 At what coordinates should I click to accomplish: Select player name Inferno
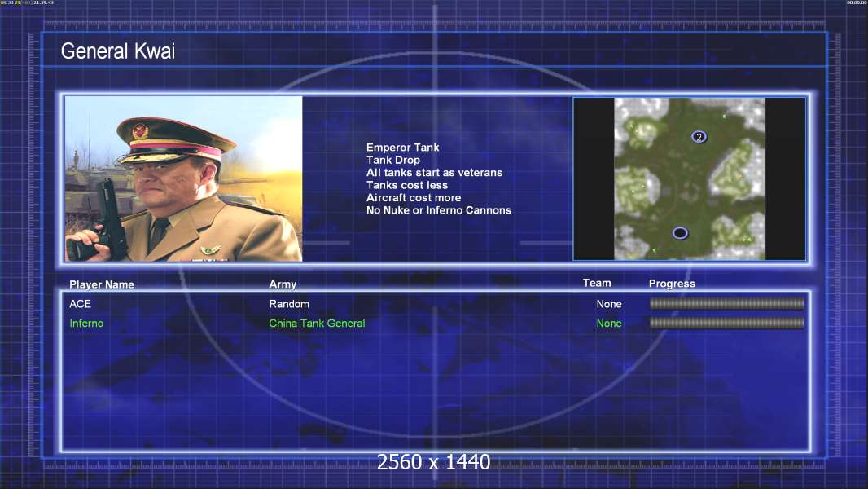[x=86, y=324]
